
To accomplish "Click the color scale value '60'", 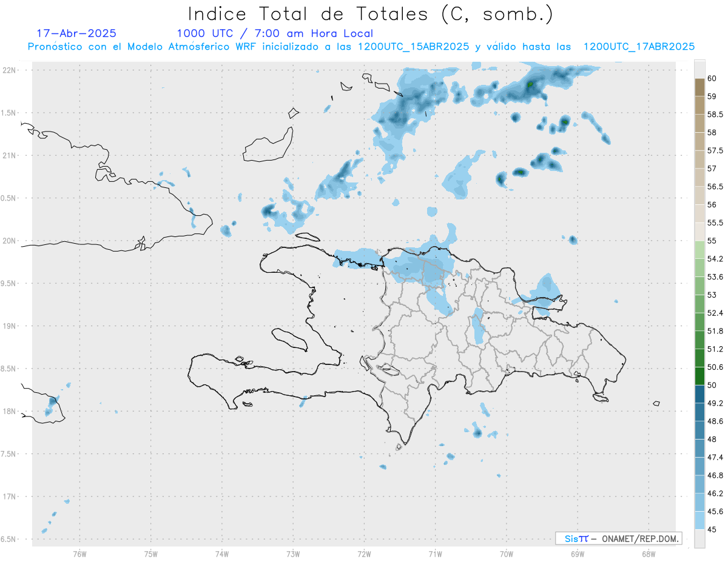I will [x=712, y=78].
